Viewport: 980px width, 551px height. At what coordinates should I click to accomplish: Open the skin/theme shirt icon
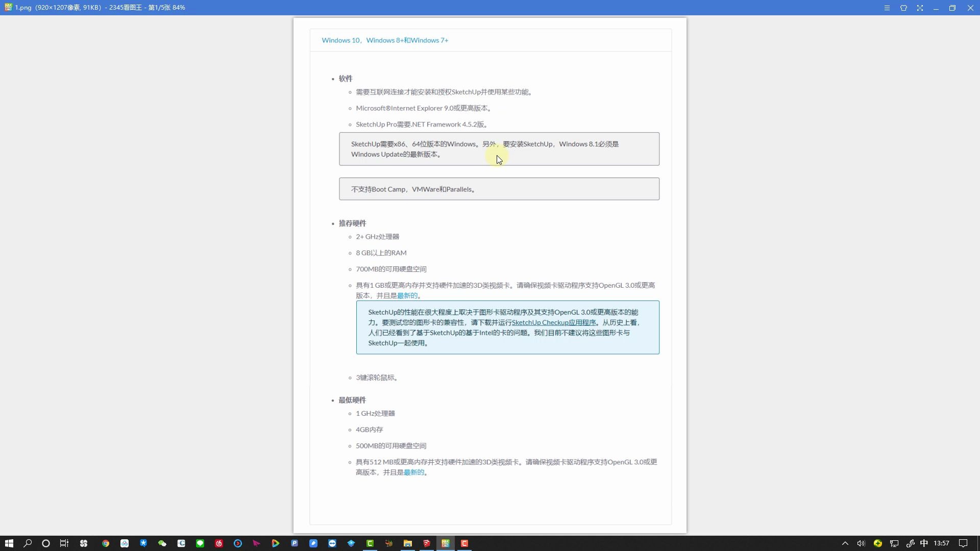pyautogui.click(x=903, y=8)
